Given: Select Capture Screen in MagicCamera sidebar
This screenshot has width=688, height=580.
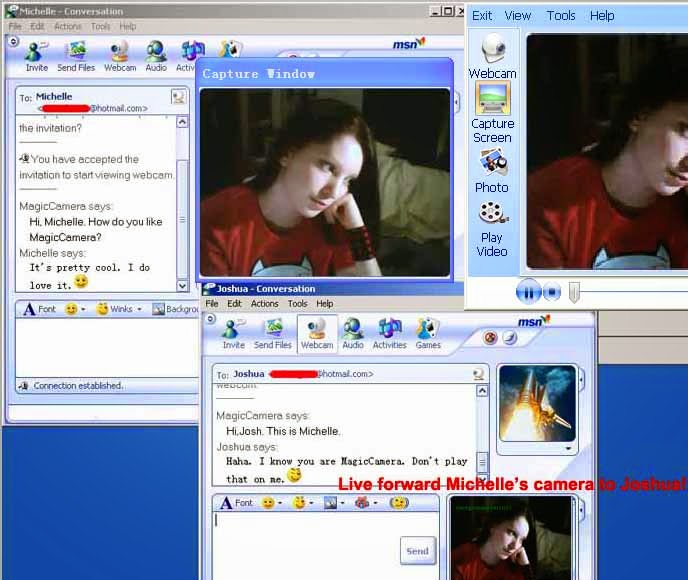Looking at the screenshot, I should tap(492, 113).
